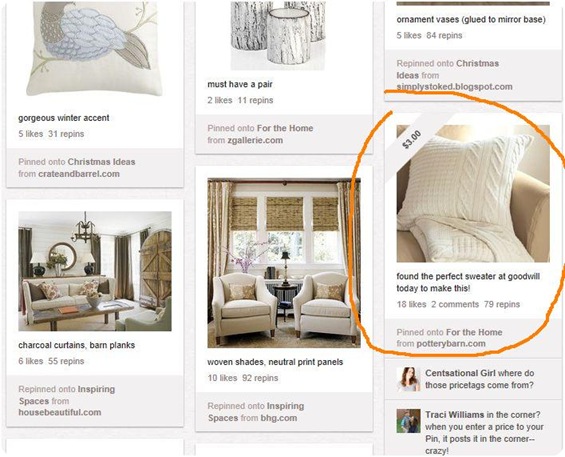565x457 pixels.
Task: Visit potterybarn.com source link
Action: click(451, 343)
